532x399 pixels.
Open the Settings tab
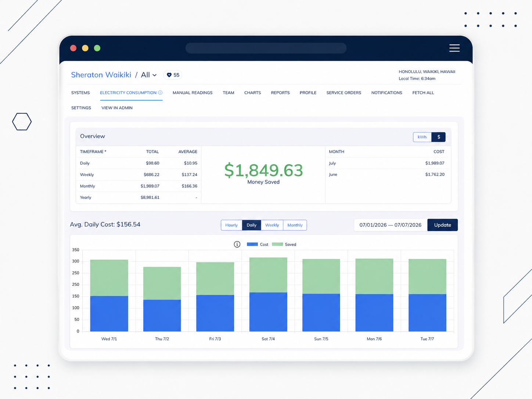[81, 108]
